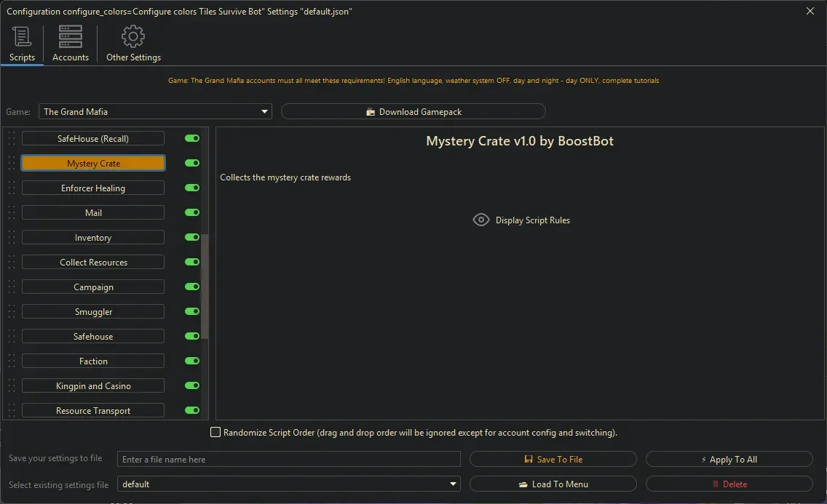Image resolution: width=827 pixels, height=504 pixels.
Task: Toggle off the Mystery Crate script
Action: pyautogui.click(x=192, y=163)
